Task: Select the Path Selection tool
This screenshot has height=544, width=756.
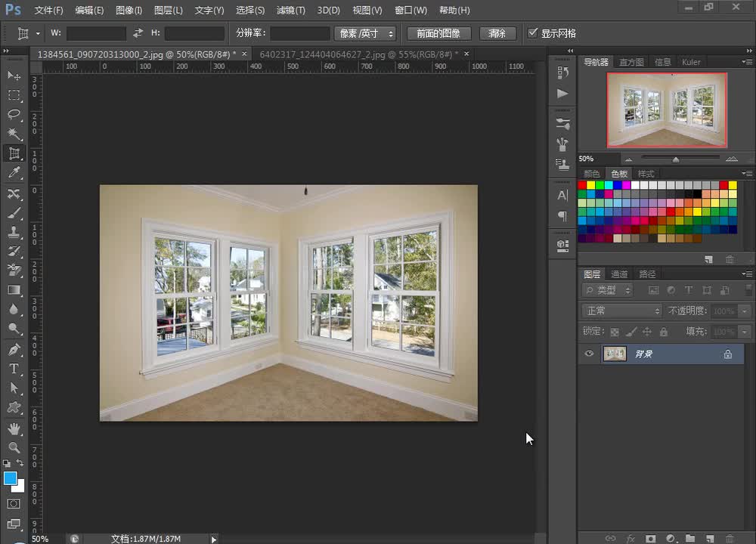Action: click(14, 388)
